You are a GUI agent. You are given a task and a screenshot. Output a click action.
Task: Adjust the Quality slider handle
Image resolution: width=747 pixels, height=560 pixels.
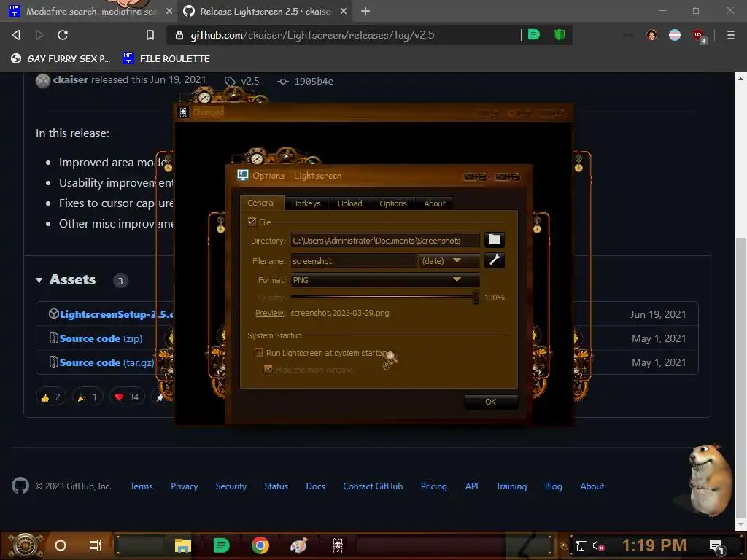pyautogui.click(x=476, y=297)
